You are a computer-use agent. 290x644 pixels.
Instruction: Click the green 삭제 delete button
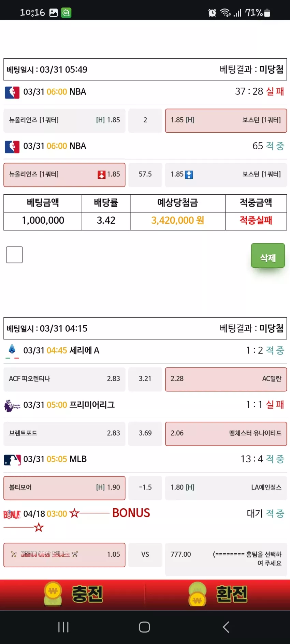268,256
